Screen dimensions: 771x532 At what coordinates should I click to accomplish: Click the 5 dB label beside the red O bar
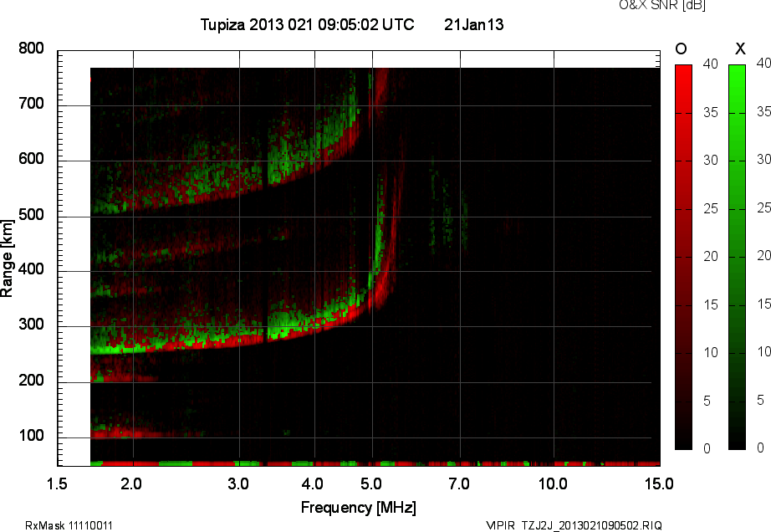[x=707, y=402]
